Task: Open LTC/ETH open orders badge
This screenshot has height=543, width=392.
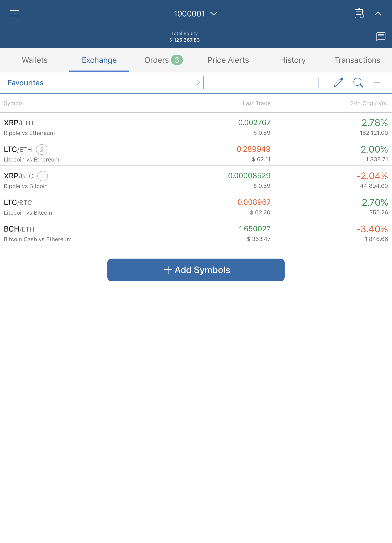Action: (42, 150)
